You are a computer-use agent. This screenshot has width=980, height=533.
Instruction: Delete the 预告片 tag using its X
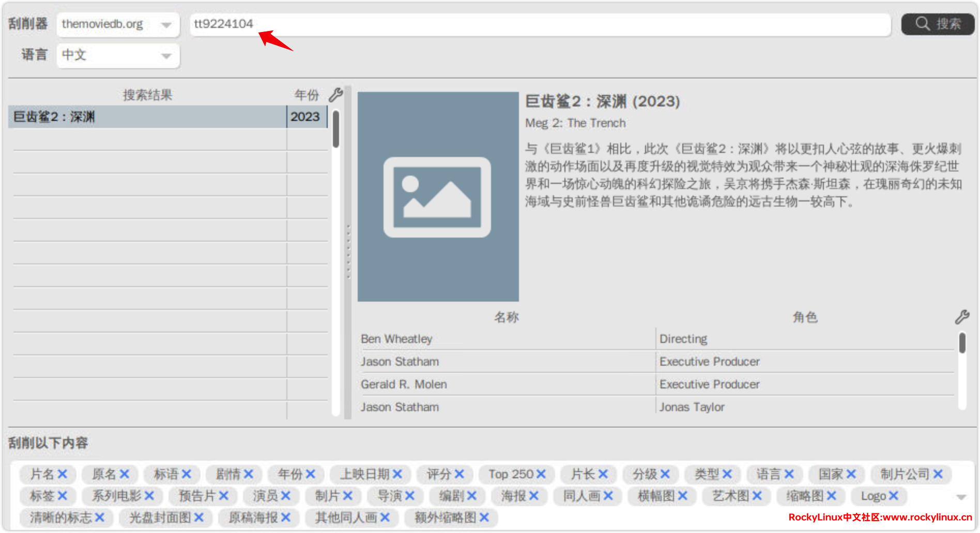pos(223,496)
